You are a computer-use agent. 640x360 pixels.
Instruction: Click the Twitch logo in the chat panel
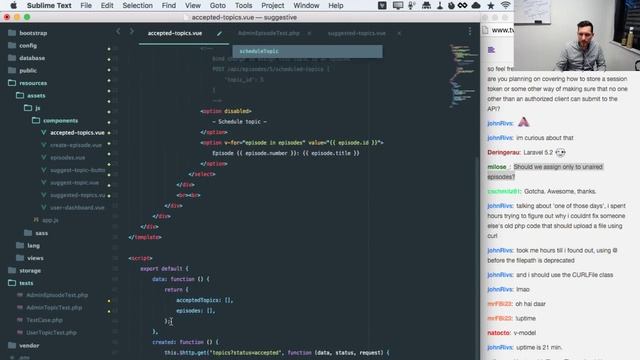pos(491,50)
